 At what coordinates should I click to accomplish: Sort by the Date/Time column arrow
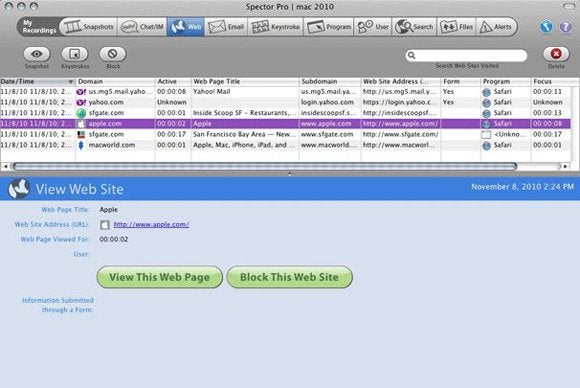(x=70, y=81)
